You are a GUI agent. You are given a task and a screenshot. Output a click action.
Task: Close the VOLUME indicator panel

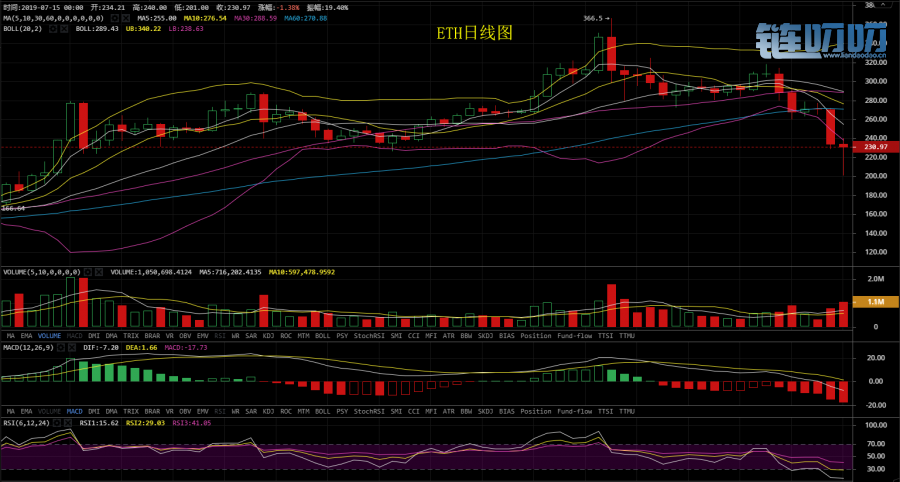click(99, 271)
